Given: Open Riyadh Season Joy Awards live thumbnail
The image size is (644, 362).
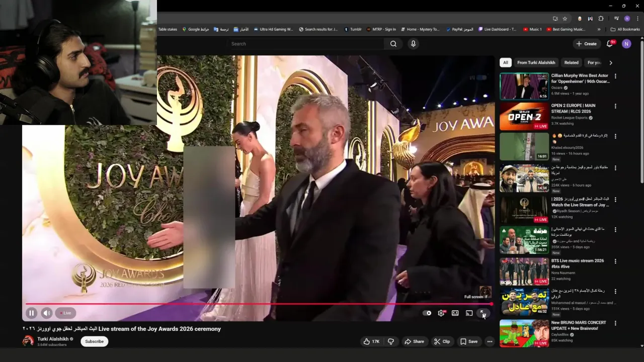Looking at the screenshot, I should (x=524, y=209).
